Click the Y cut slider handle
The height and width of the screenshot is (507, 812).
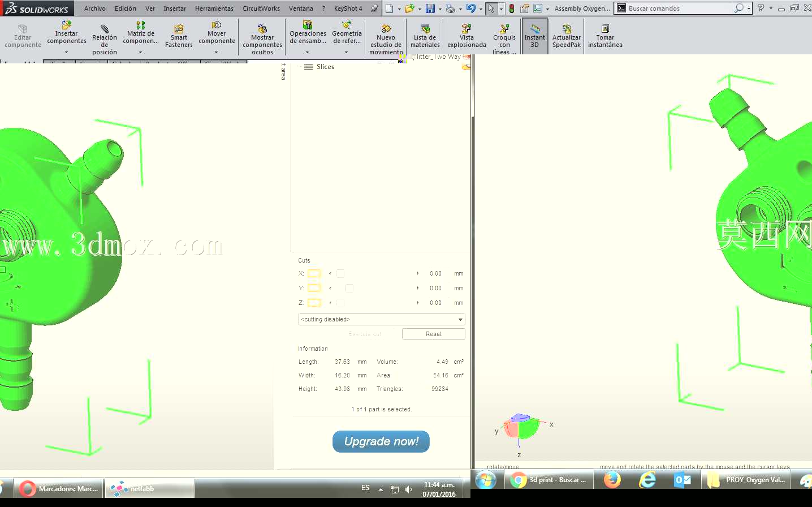[x=349, y=288]
